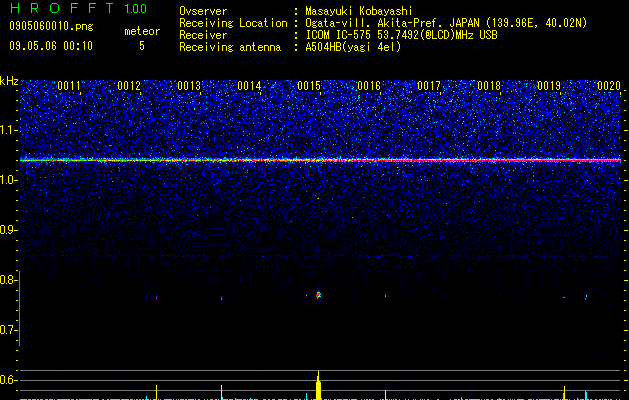Click the observer name Masayuki Kobayashi

click(x=359, y=11)
